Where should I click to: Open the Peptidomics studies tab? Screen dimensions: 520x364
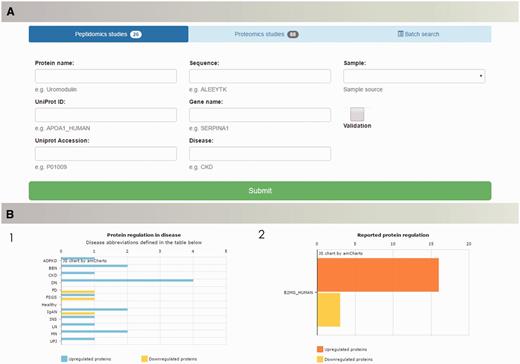point(108,34)
